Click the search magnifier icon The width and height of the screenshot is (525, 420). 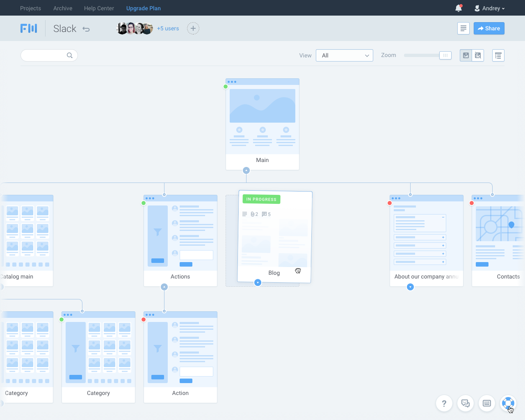tap(70, 55)
